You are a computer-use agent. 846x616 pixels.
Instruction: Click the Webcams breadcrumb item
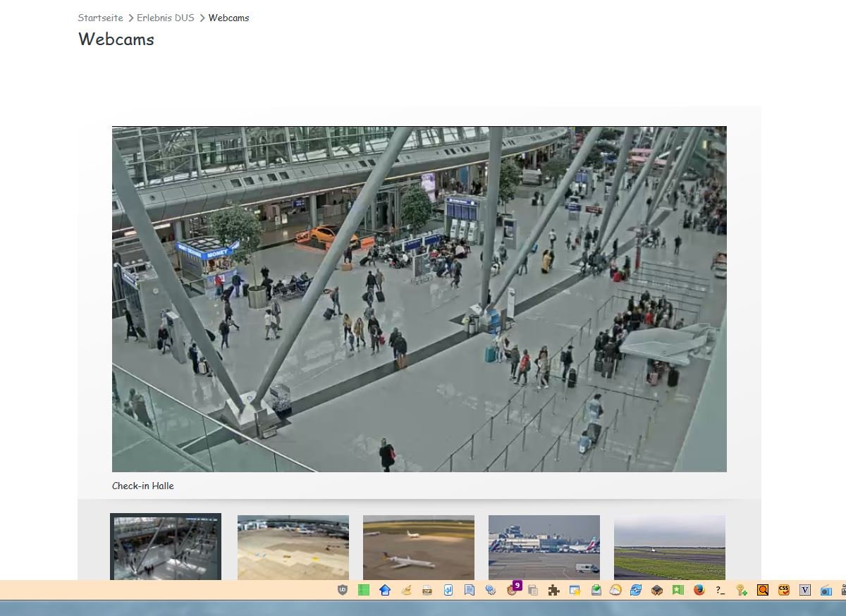click(228, 18)
